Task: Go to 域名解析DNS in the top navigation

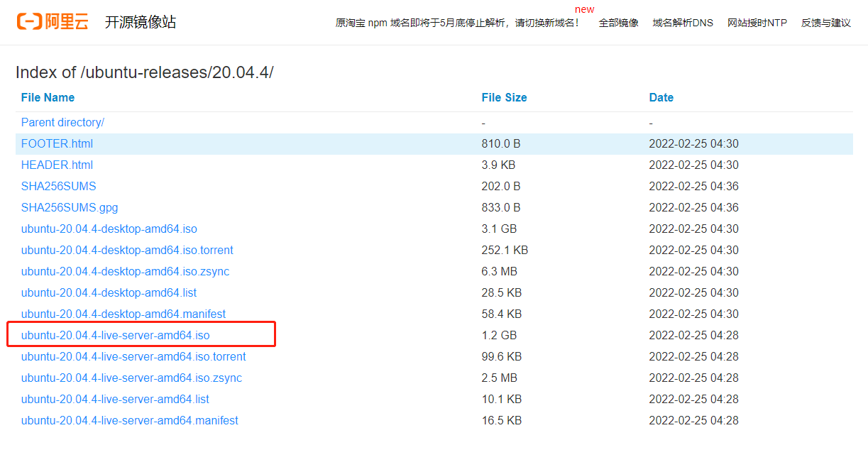Action: point(683,23)
